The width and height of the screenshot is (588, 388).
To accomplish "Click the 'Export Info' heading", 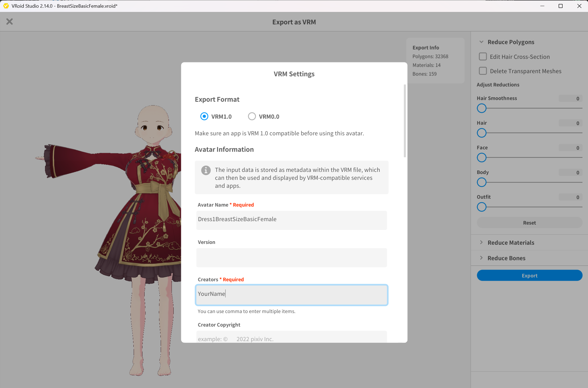I will coord(426,48).
